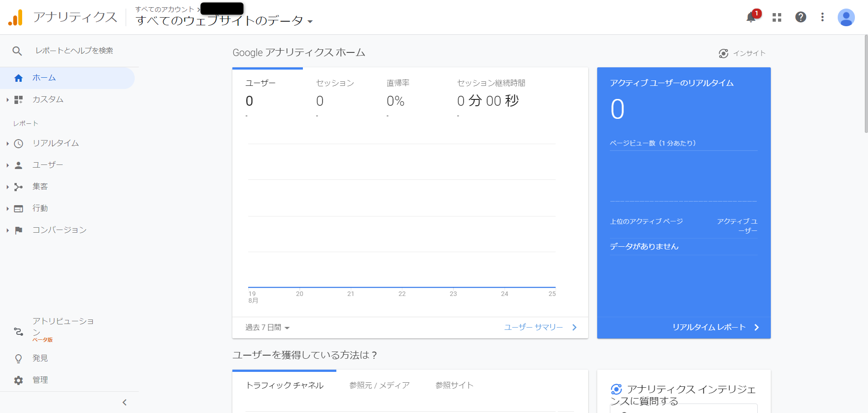Image resolution: width=868 pixels, height=413 pixels.
Task: Click the page vertical scrollbar
Action: pyautogui.click(x=866, y=84)
